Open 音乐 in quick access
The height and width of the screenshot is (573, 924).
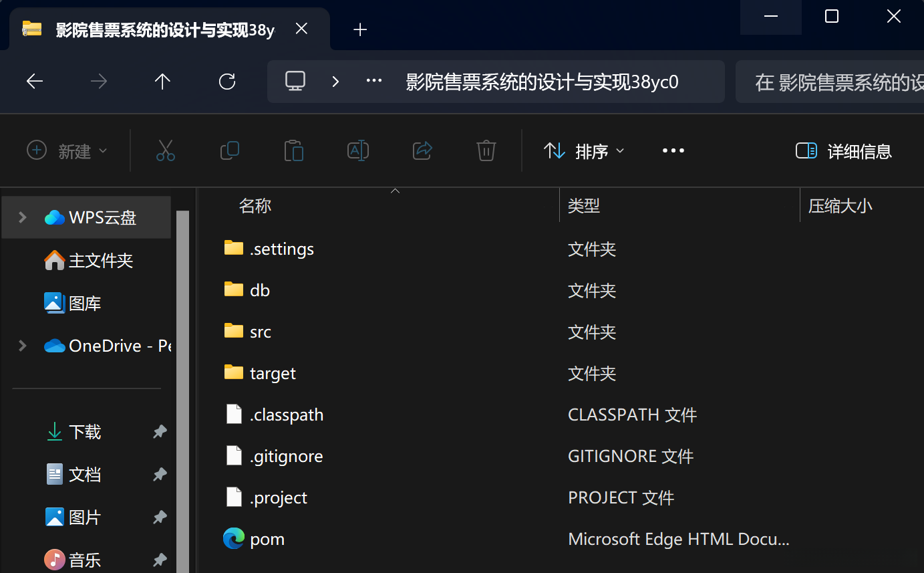[x=73, y=560]
